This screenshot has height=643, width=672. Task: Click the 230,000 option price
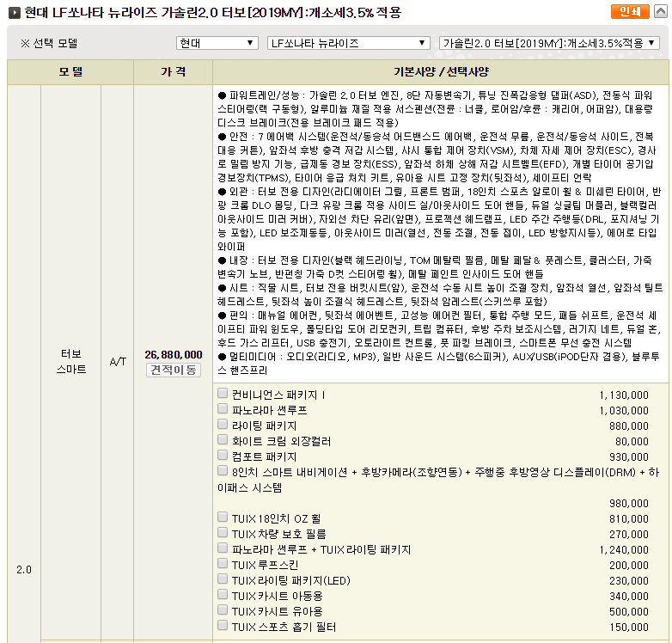point(629,580)
